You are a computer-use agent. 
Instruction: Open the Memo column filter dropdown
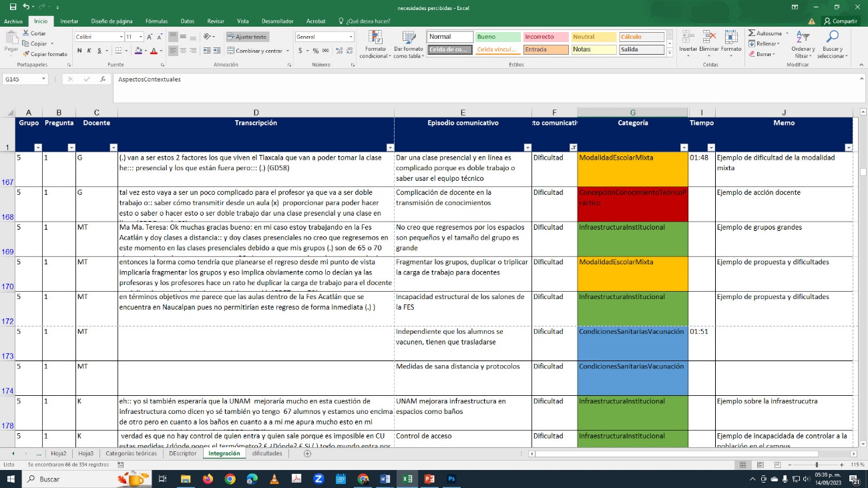(x=849, y=148)
